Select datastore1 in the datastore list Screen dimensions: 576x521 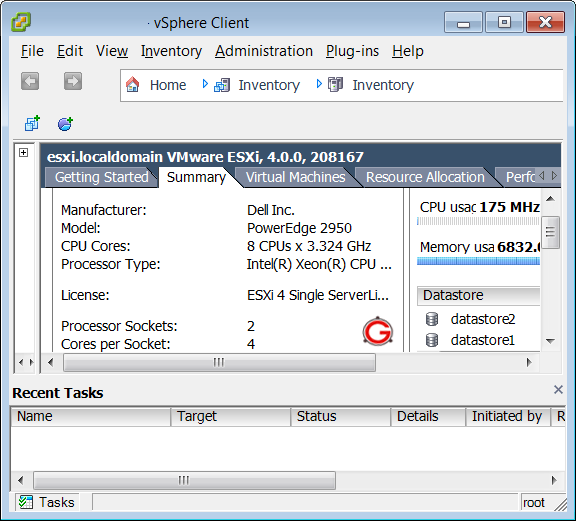[483, 340]
